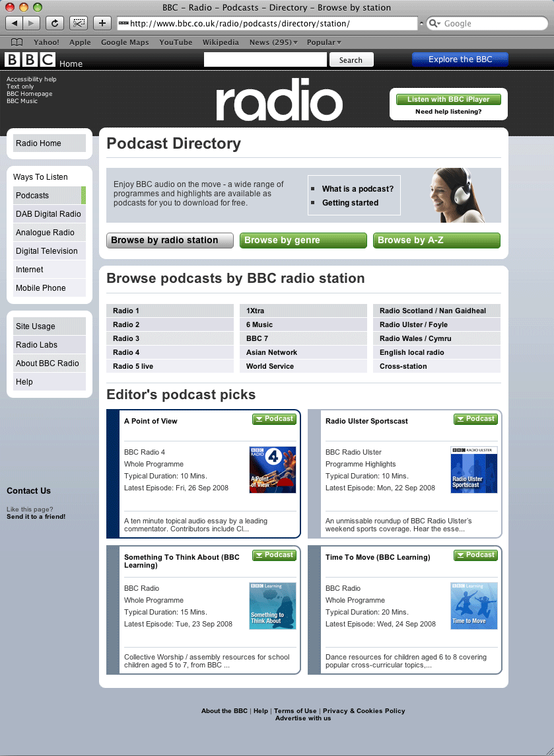The height and width of the screenshot is (756, 554).
Task: Click Podcast button for Time To Move
Action: [x=475, y=555]
